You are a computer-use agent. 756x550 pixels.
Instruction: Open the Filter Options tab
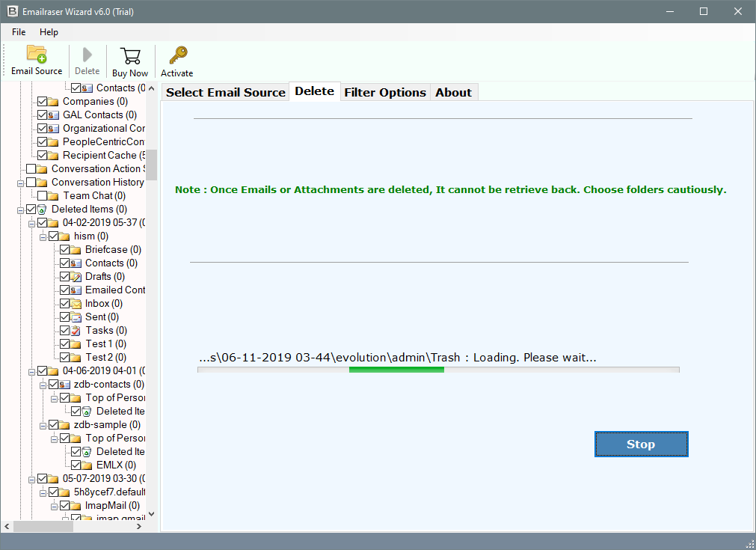tap(385, 92)
